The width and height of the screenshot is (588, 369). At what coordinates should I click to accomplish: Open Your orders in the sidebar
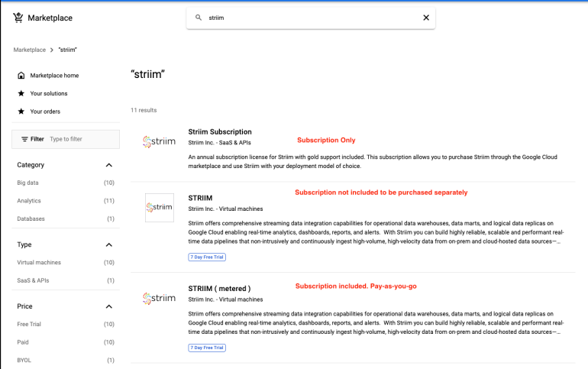[44, 112]
